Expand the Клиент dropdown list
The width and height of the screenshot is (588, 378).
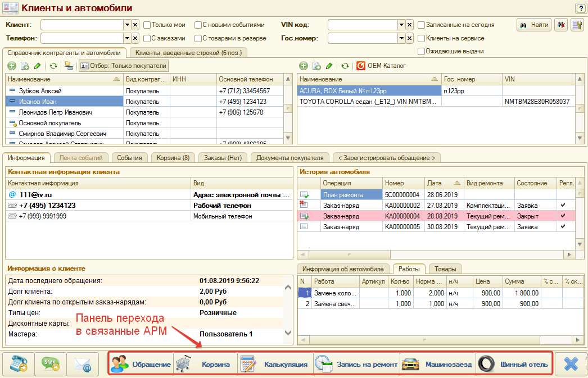coord(127,25)
